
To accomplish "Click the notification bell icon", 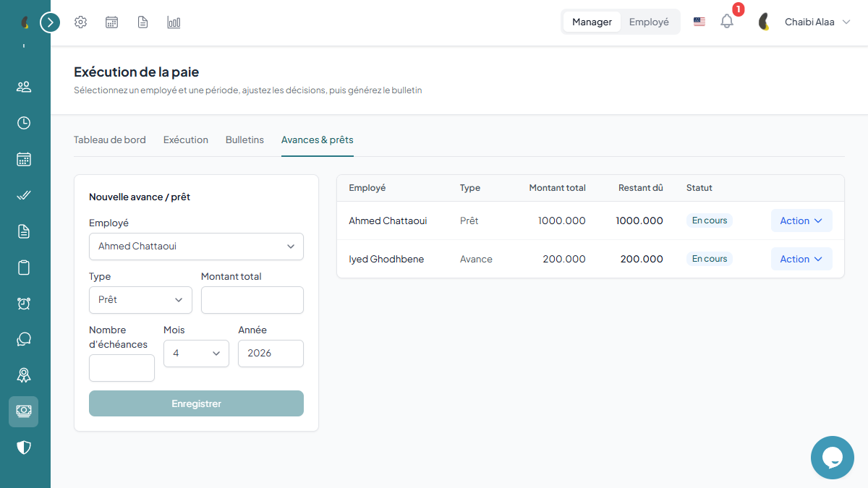I will click(727, 22).
